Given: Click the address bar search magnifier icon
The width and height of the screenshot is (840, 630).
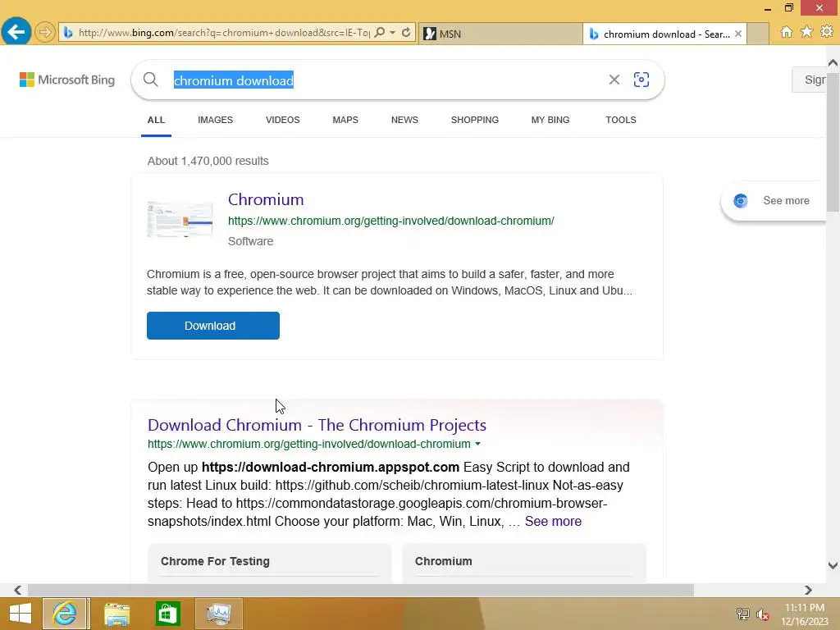Looking at the screenshot, I should point(379,33).
